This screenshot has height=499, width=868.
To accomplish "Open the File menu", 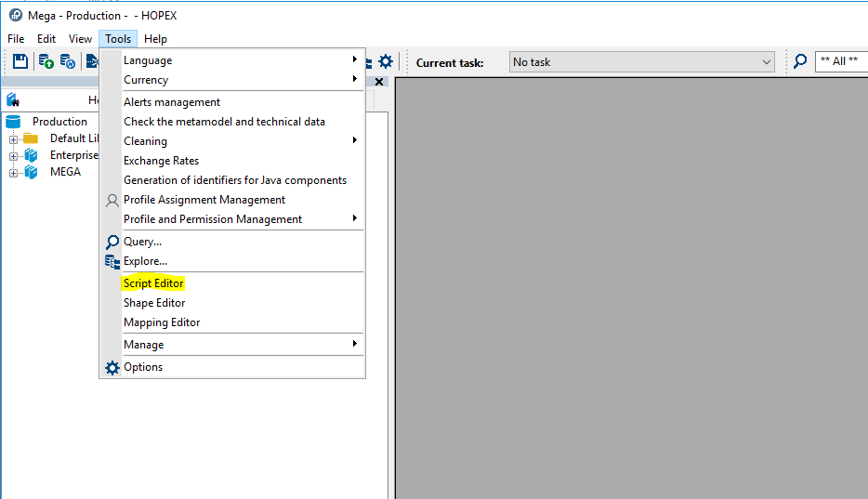I will point(16,39).
